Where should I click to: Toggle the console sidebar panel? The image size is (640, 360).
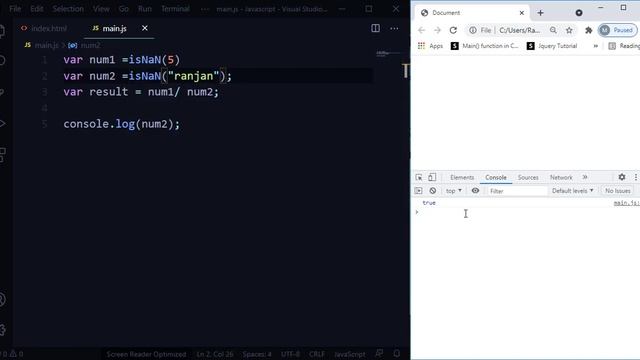(418, 191)
